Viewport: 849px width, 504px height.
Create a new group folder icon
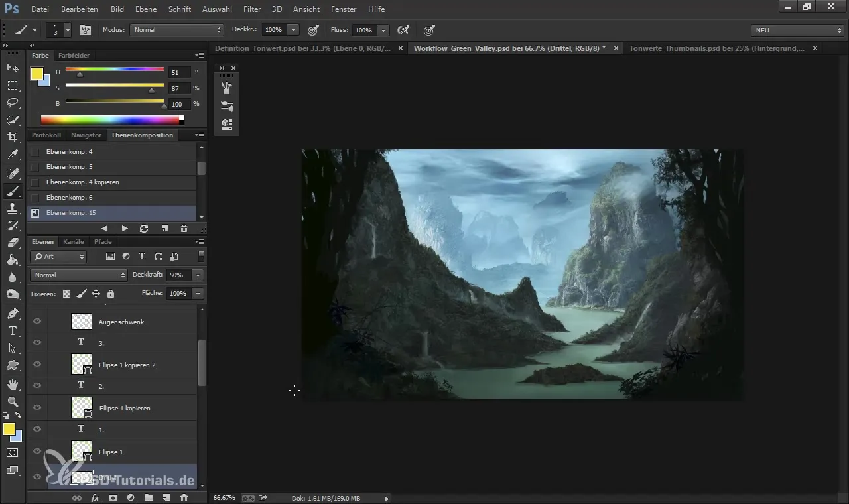coord(149,497)
